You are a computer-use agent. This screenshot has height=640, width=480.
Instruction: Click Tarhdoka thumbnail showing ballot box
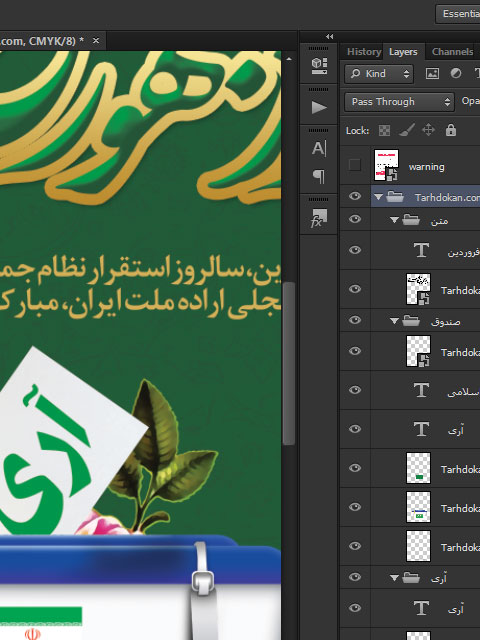click(x=418, y=507)
